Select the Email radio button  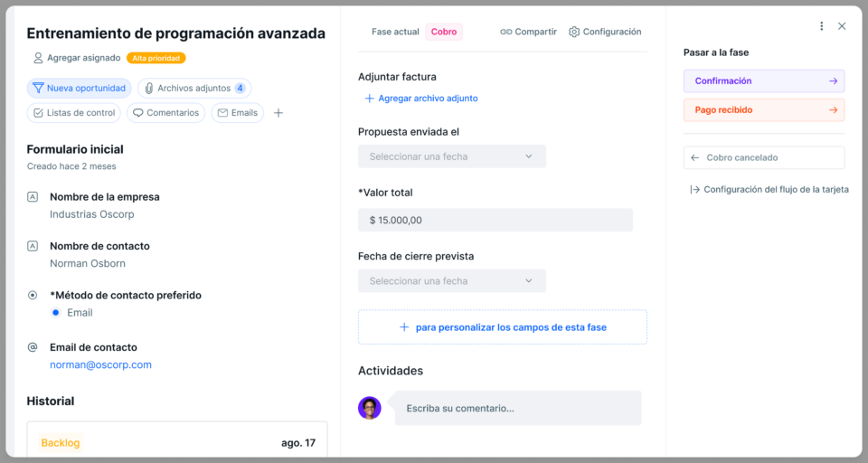tap(56, 313)
